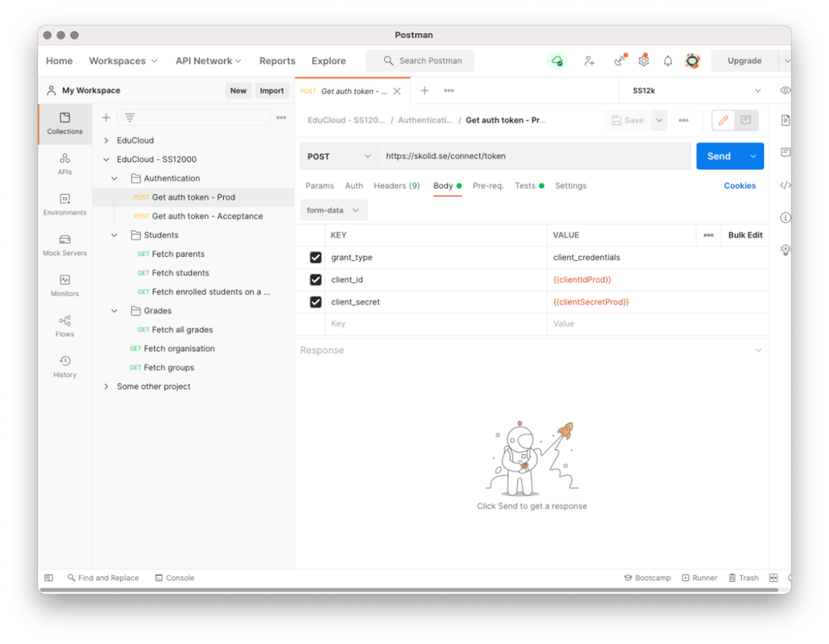The height and width of the screenshot is (644, 829).
Task: Open the Environments sidebar panel
Action: coord(65,204)
